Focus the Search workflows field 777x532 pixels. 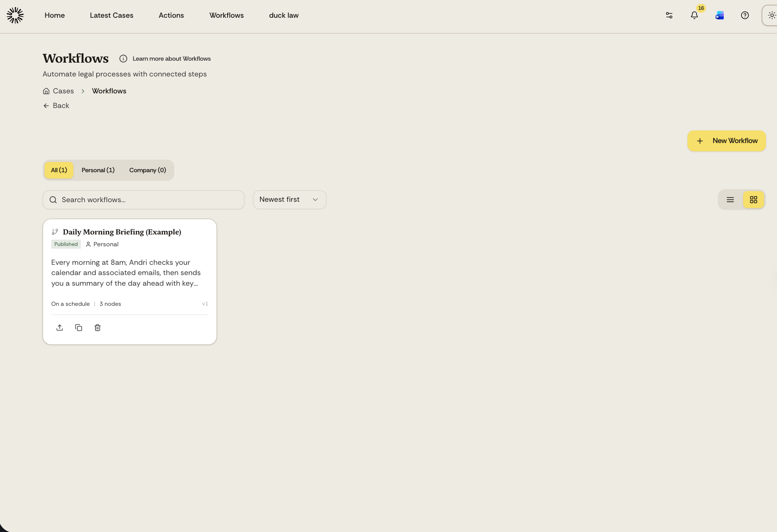(x=144, y=200)
